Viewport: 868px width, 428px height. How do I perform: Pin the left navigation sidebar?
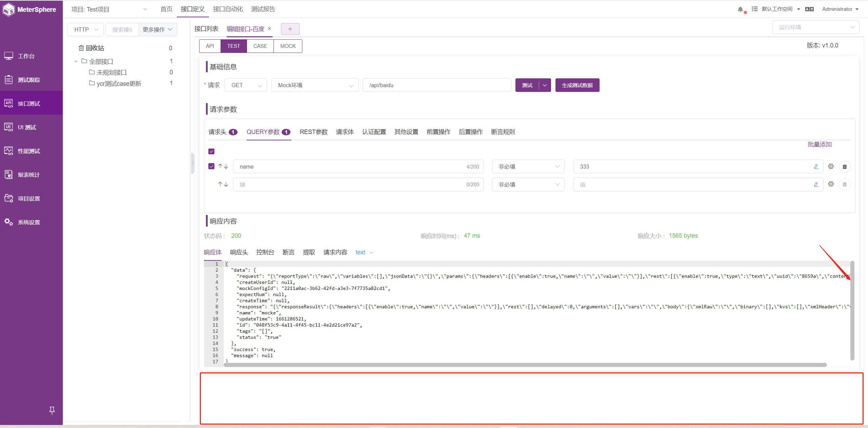pos(52,410)
